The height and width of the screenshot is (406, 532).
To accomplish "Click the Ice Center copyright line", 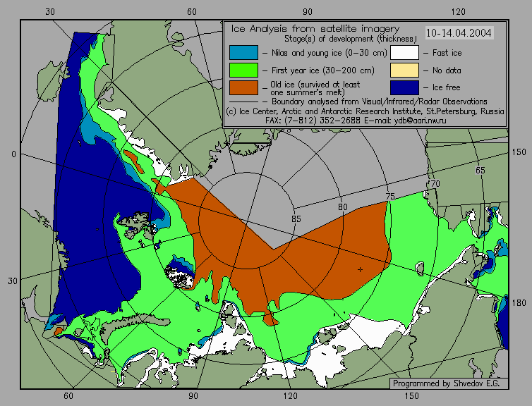I will (365, 111).
